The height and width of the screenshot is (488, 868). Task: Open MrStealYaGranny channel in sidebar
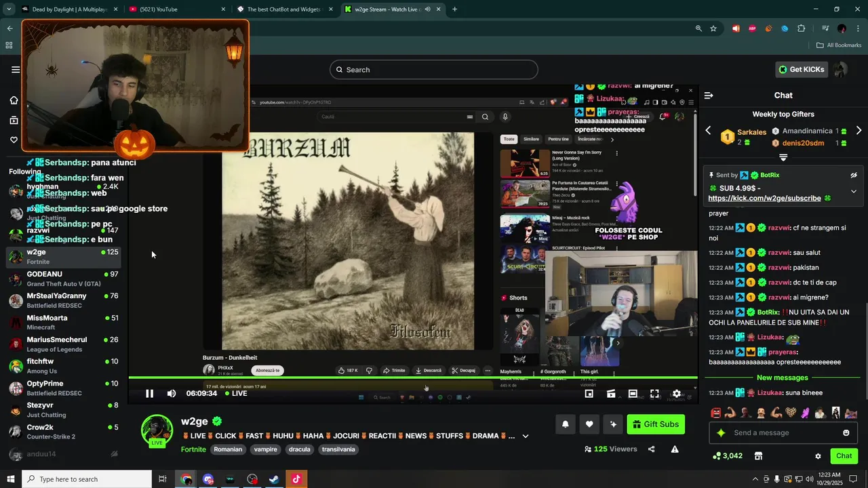(x=64, y=300)
